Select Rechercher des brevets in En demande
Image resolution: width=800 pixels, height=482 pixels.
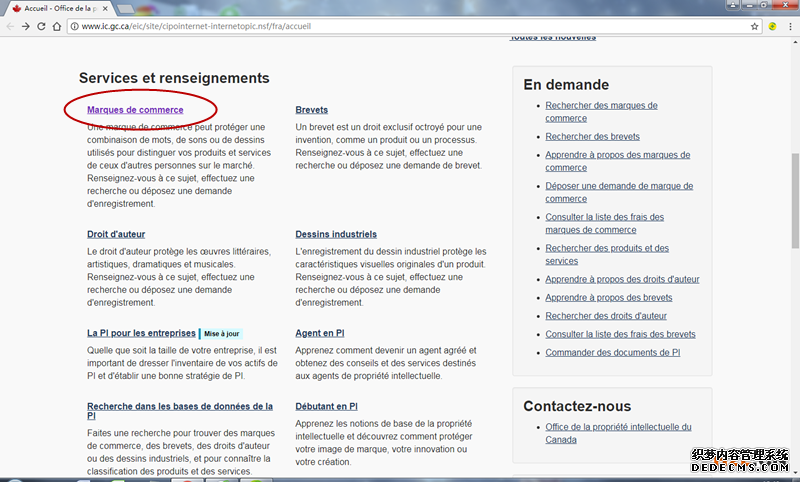pyautogui.click(x=592, y=136)
